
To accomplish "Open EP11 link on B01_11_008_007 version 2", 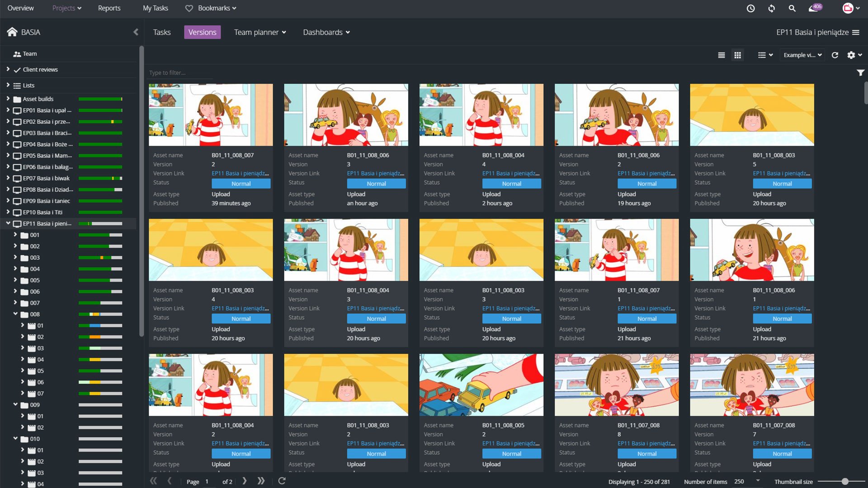I will tap(240, 174).
